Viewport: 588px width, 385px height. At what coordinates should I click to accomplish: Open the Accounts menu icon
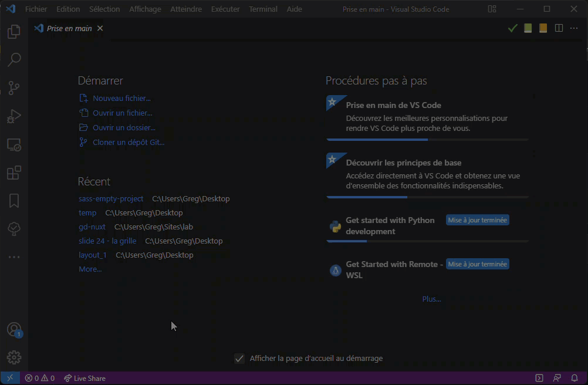[x=14, y=330]
